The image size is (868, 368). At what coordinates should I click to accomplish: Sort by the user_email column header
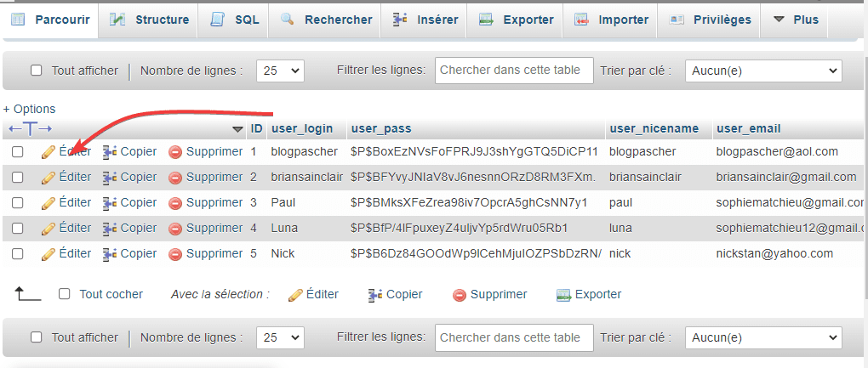coord(748,128)
